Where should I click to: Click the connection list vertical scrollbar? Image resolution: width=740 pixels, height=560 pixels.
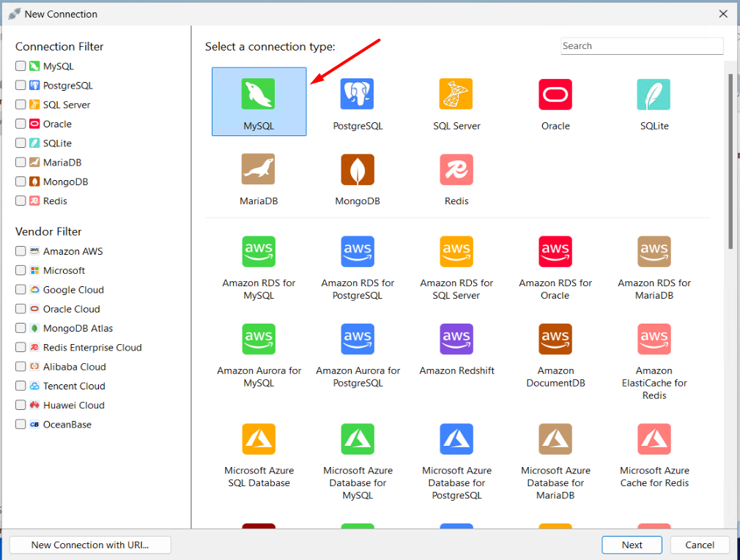coord(730,160)
